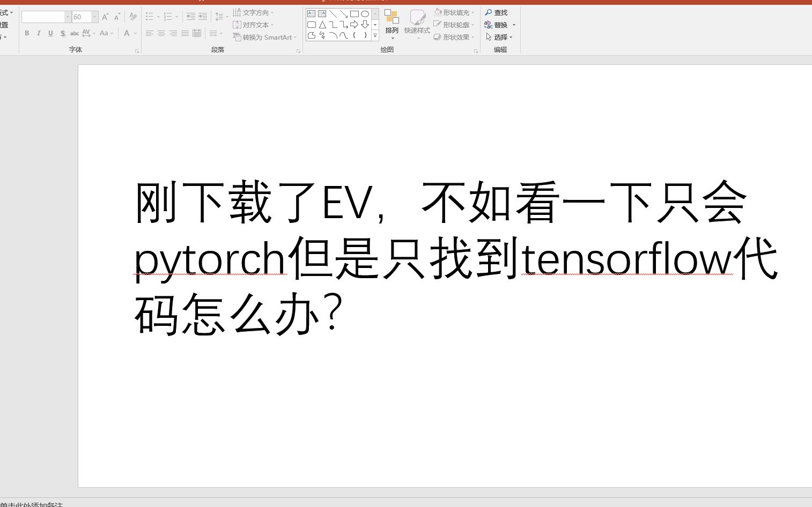Select the horizontal text box shape
The width and height of the screenshot is (812, 507).
point(312,14)
